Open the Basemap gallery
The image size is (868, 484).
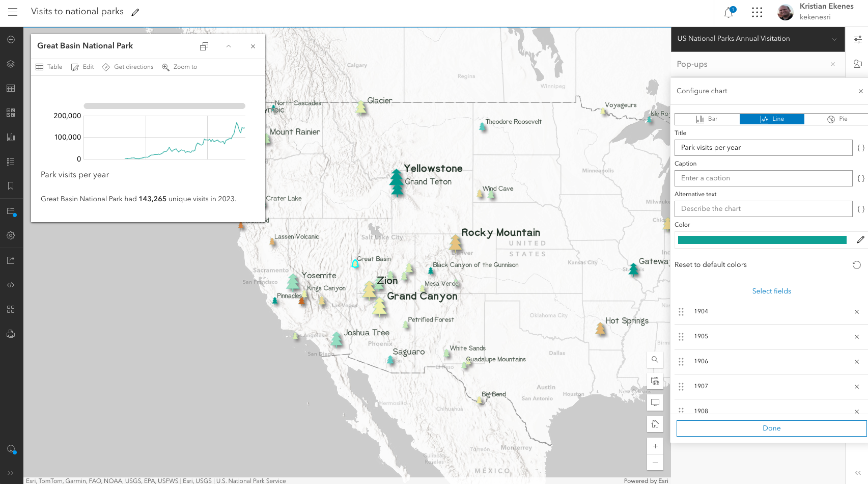pyautogui.click(x=11, y=113)
